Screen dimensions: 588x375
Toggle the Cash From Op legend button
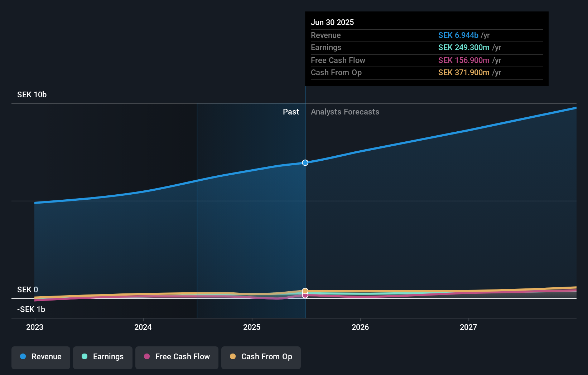(261, 357)
